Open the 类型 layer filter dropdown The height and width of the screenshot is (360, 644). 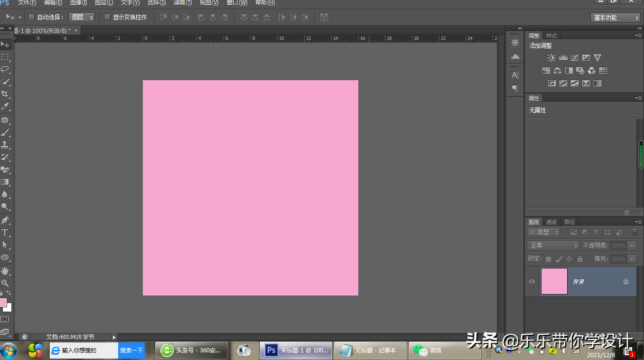[544, 232]
